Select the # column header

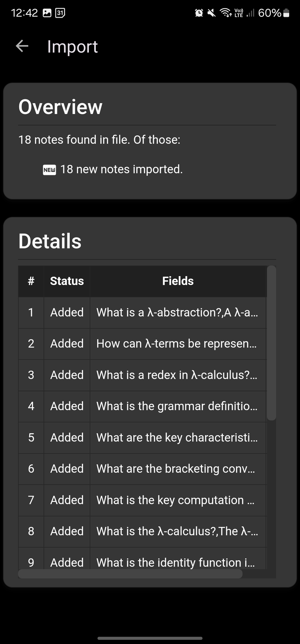[31, 281]
